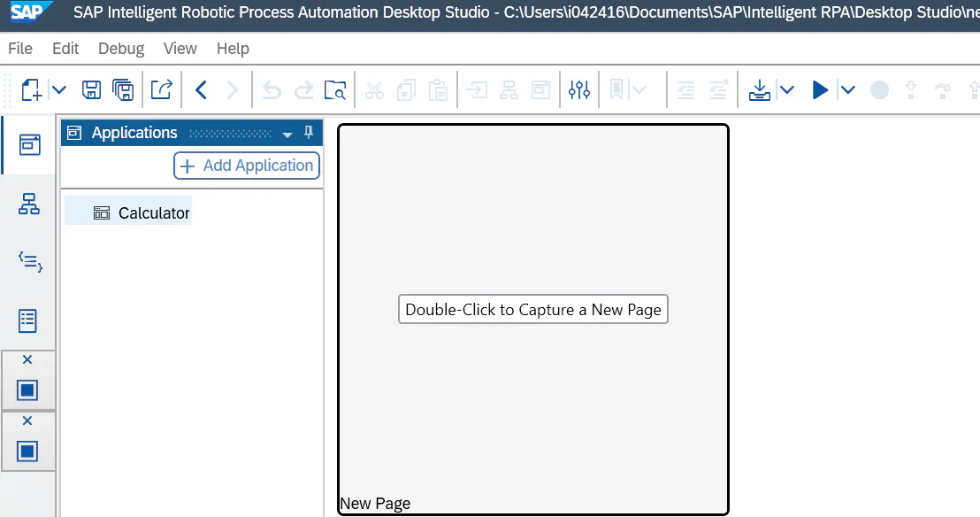Click the Undo arrow icon
The width and height of the screenshot is (980, 517).
272,90
